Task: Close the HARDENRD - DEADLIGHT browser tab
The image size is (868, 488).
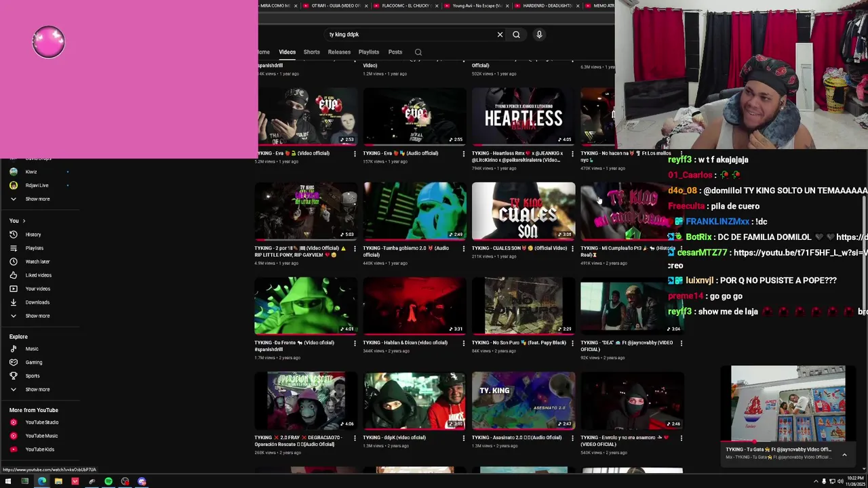Action: [578, 5]
